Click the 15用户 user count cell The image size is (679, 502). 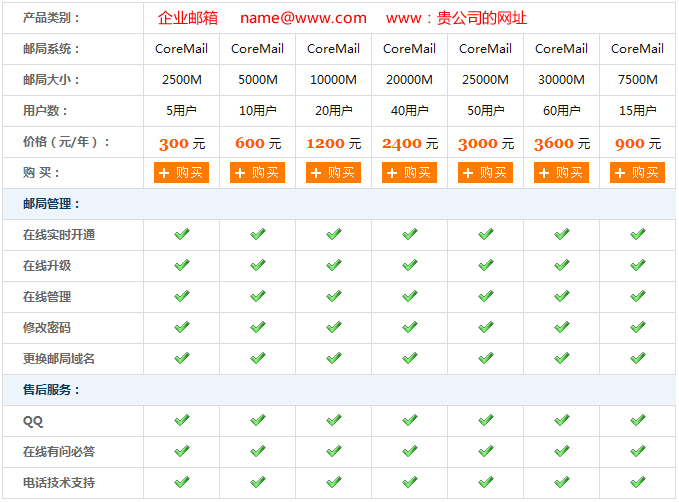click(637, 111)
